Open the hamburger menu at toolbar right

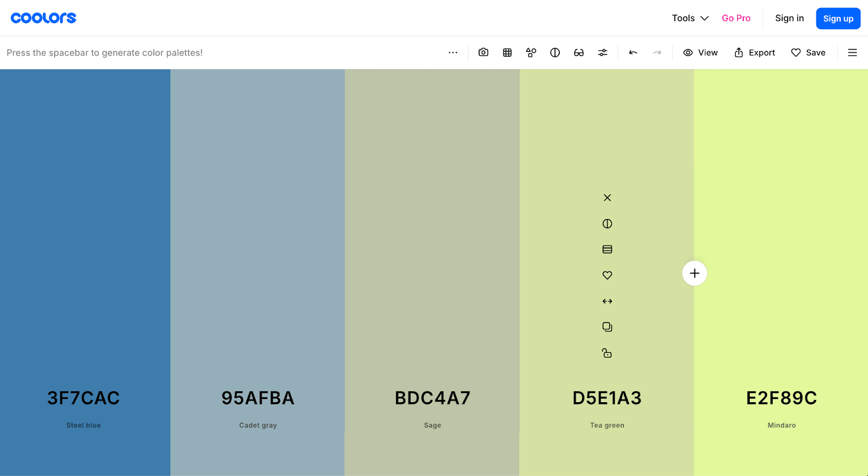852,53
